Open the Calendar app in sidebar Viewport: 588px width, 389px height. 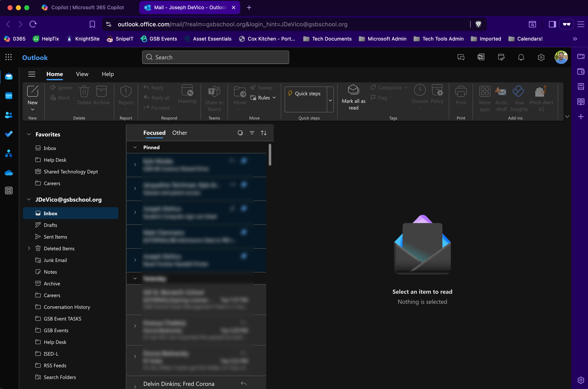point(9,96)
